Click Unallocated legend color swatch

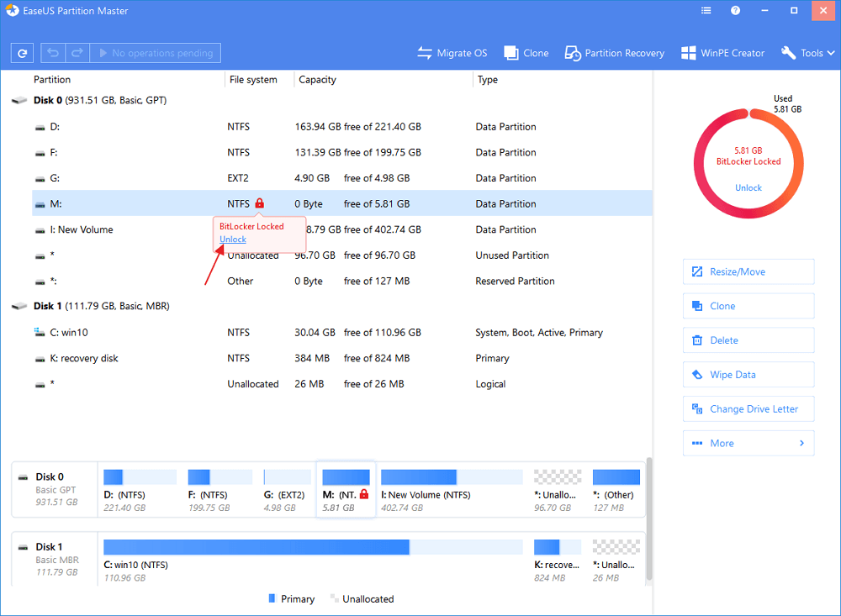(x=334, y=598)
